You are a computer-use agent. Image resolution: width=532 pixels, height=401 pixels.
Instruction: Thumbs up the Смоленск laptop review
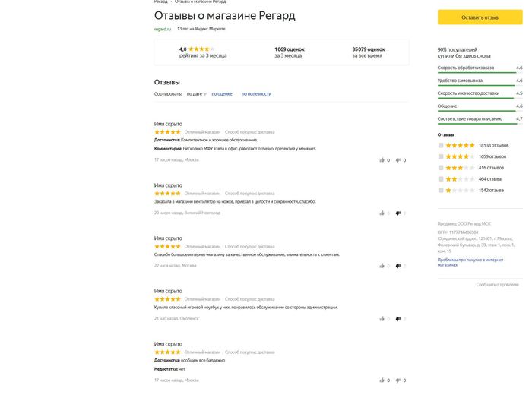(382, 319)
